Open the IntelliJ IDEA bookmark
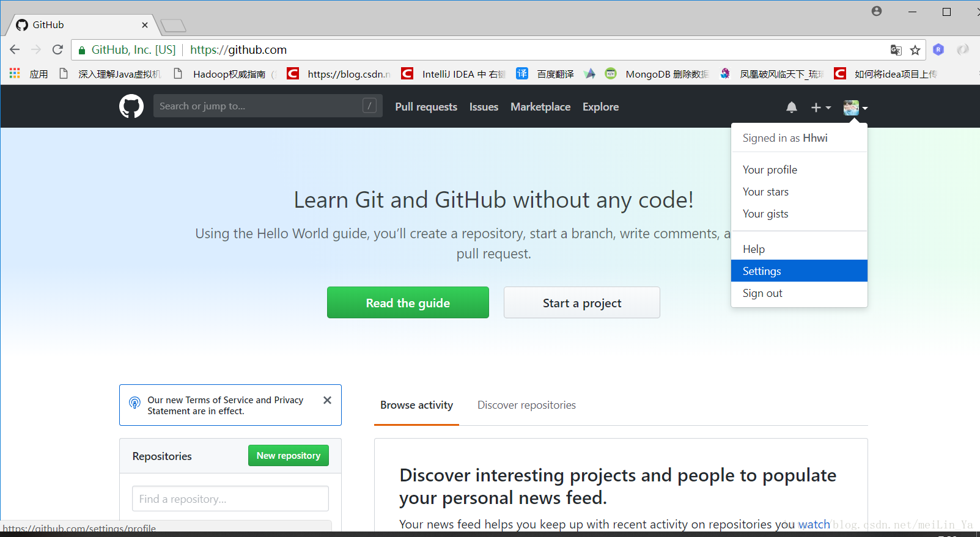This screenshot has width=980, height=537. click(x=454, y=74)
